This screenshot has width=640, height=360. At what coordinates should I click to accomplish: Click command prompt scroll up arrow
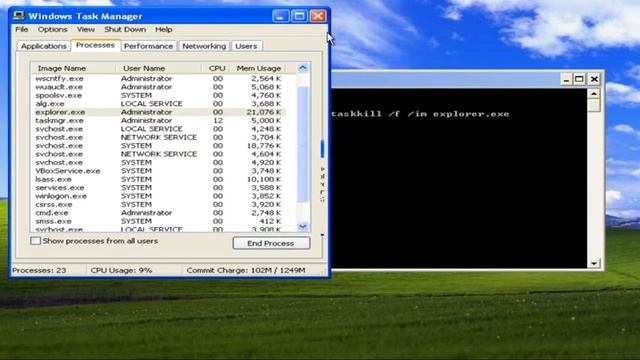(593, 94)
